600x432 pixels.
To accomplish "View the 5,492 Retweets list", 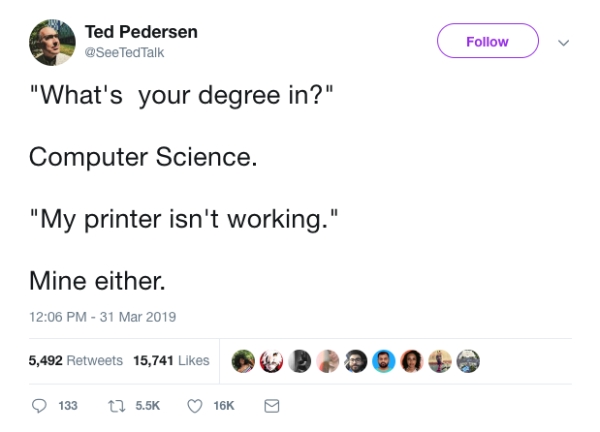I will click(76, 360).
